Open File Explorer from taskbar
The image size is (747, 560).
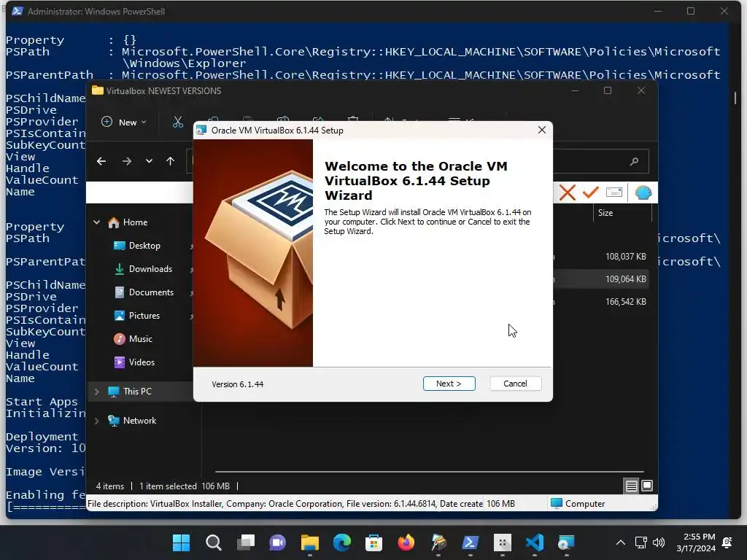point(309,542)
